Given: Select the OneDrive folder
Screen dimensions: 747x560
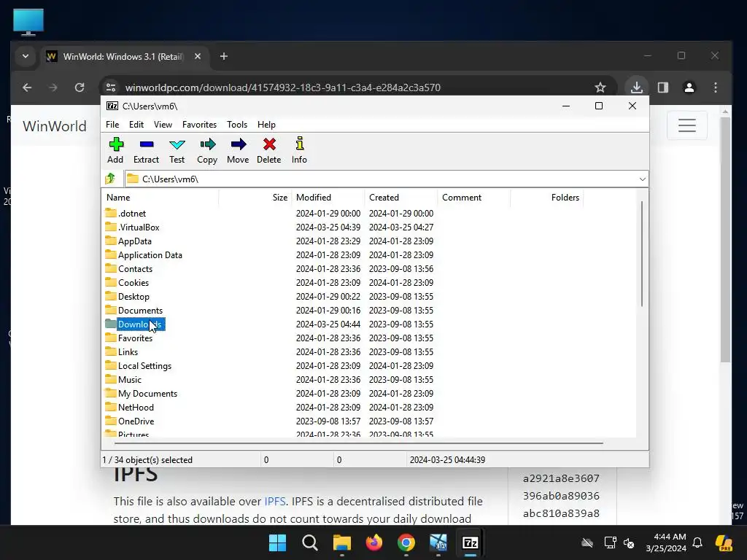Looking at the screenshot, I should (x=130, y=421).
